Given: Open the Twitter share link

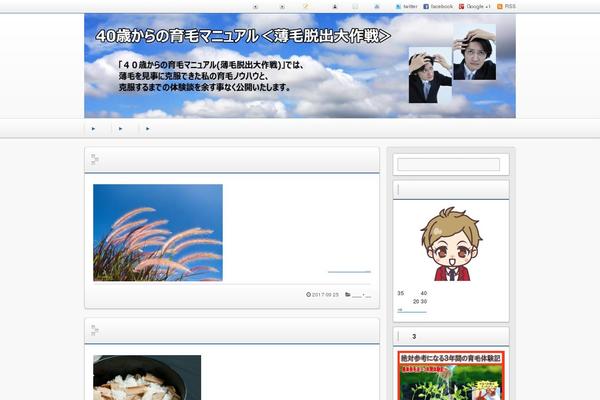Looking at the screenshot, I should coord(406,7).
